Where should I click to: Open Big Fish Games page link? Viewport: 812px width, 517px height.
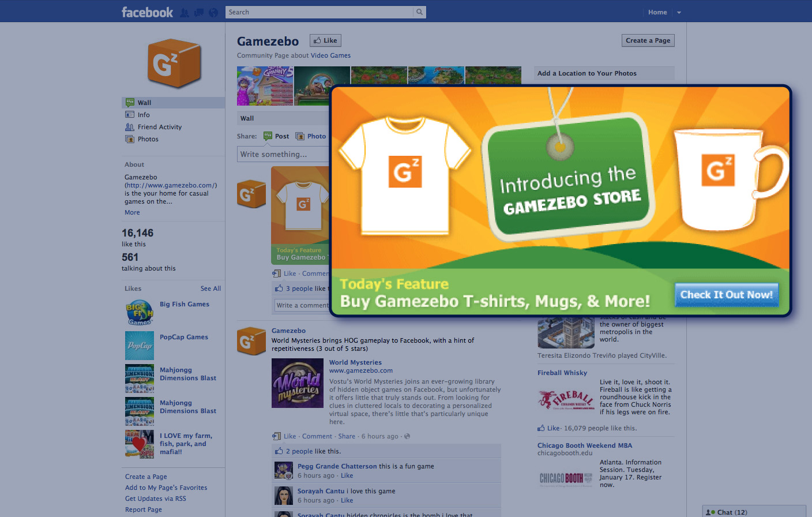coord(185,304)
